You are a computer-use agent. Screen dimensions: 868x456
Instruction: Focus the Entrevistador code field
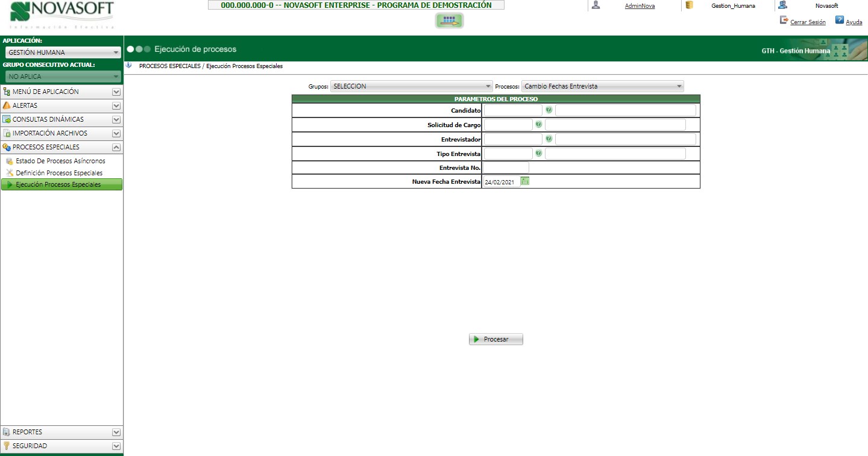513,139
